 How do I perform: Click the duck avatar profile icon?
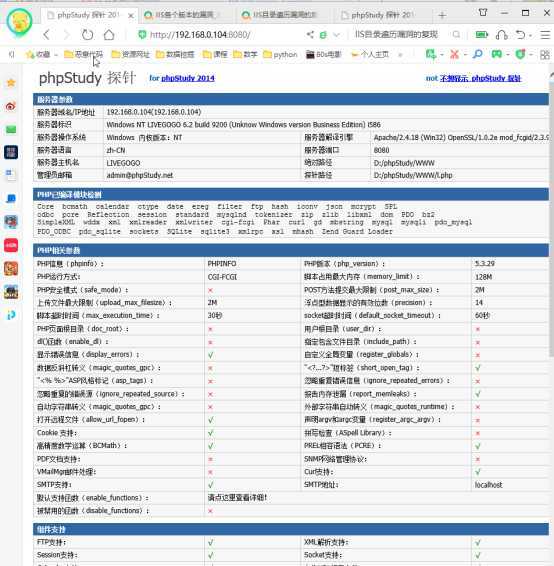coord(19,22)
